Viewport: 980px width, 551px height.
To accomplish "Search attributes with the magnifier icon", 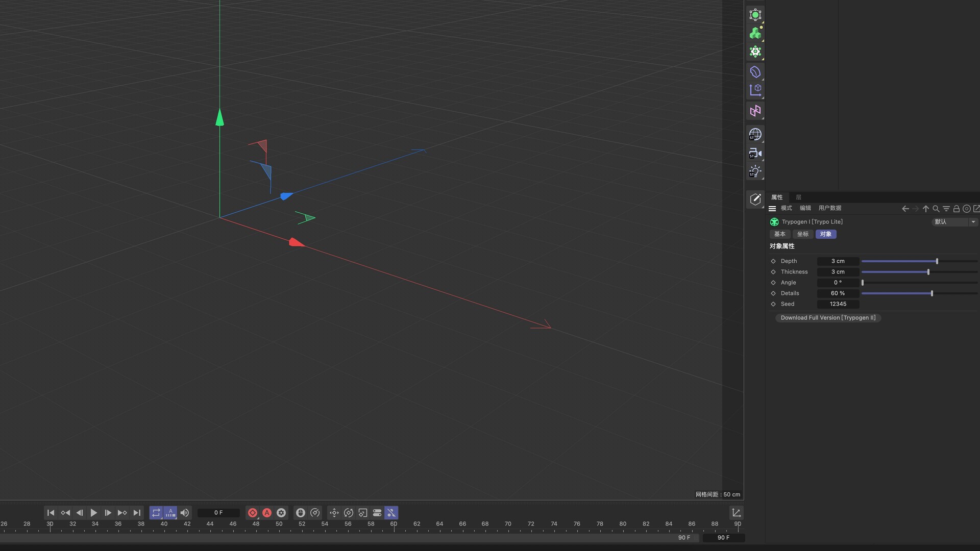I will click(936, 209).
